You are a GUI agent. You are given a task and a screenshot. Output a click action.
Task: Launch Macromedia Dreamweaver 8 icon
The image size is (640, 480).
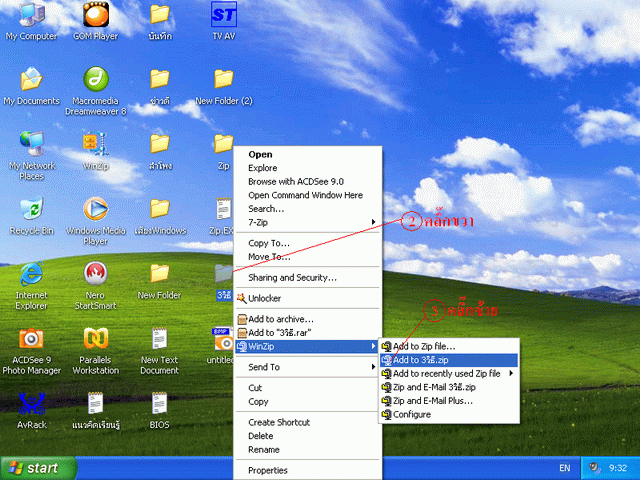point(96,91)
